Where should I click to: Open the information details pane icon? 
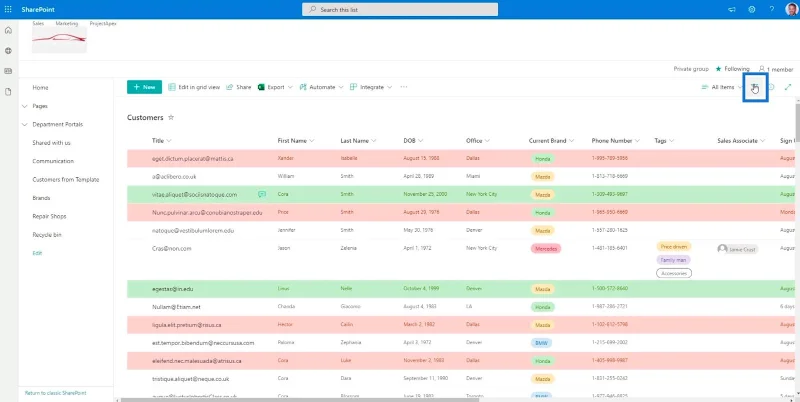pyautogui.click(x=771, y=87)
